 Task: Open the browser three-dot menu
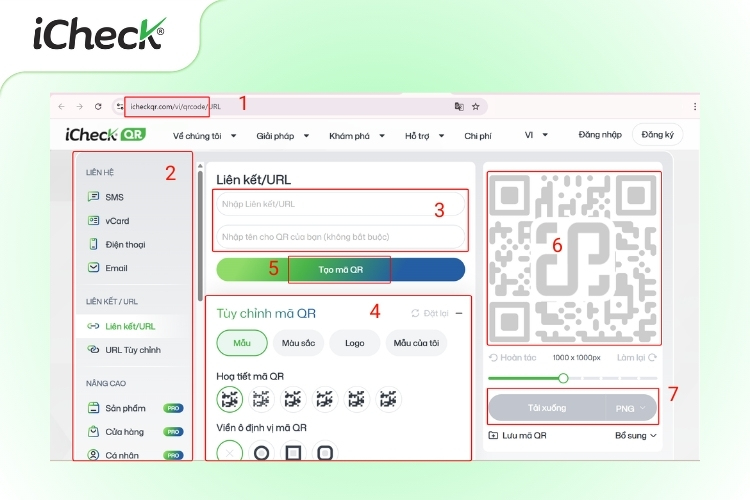[695, 107]
